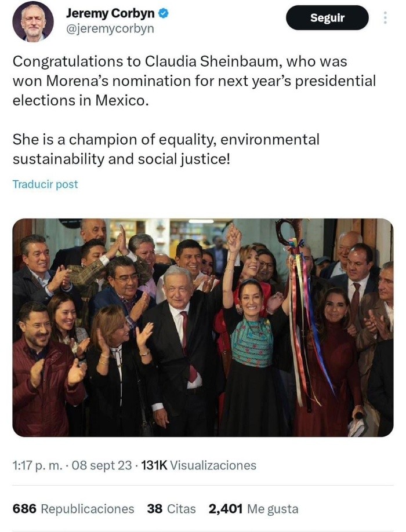Open the @jeremycorbyn handle link
The height and width of the screenshot is (532, 406).
pyautogui.click(x=110, y=28)
